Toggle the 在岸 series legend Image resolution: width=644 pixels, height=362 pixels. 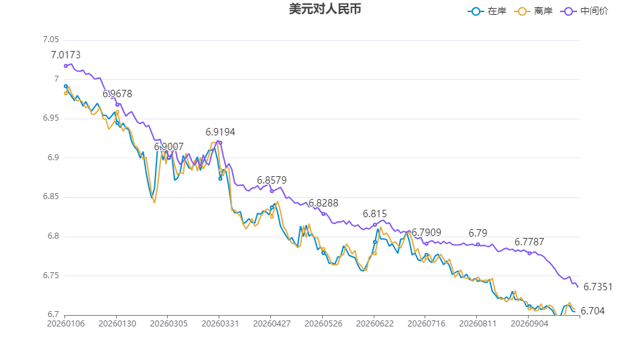487,11
